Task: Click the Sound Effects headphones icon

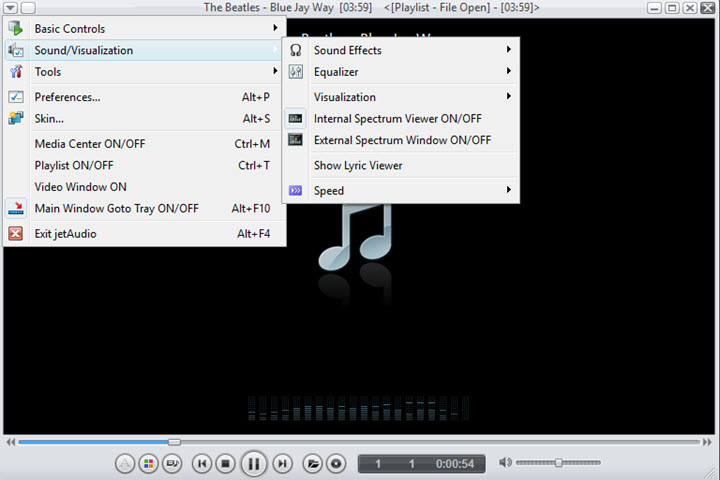Action: [296, 50]
